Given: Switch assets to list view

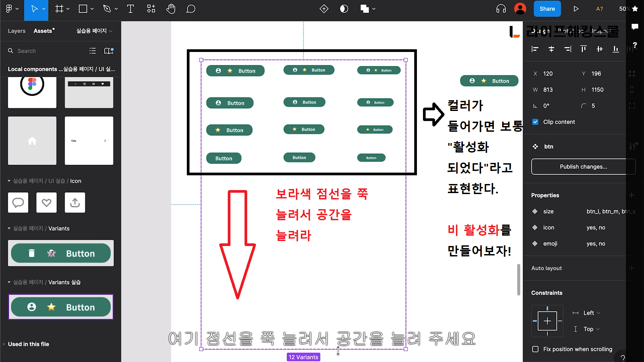Looking at the screenshot, I should point(93,51).
